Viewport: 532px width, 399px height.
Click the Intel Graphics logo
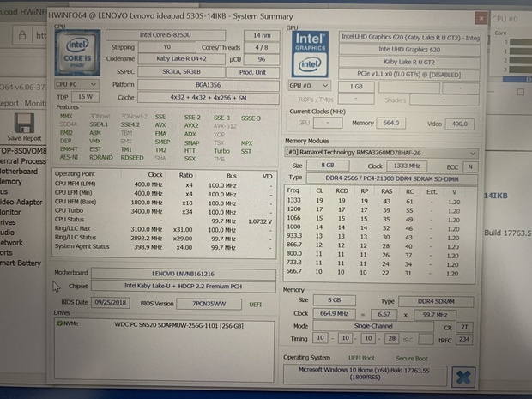[310, 54]
